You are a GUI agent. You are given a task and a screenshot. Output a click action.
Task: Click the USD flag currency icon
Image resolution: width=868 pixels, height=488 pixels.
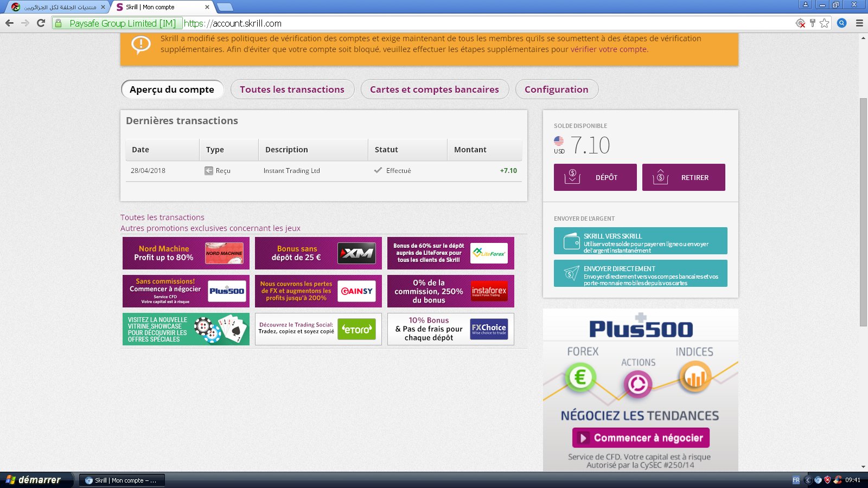tap(559, 141)
